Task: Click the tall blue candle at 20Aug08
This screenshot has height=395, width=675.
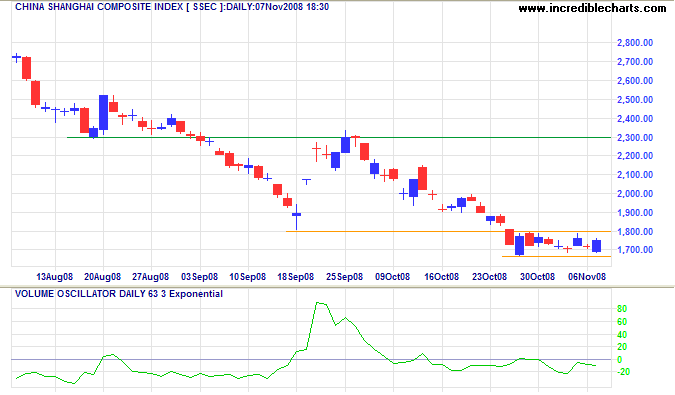Action: 103,113
